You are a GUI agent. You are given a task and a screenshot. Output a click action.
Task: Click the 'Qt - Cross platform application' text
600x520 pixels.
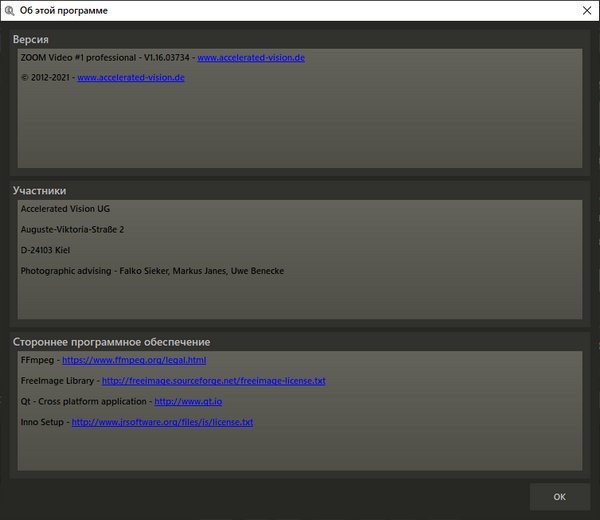pos(83,402)
